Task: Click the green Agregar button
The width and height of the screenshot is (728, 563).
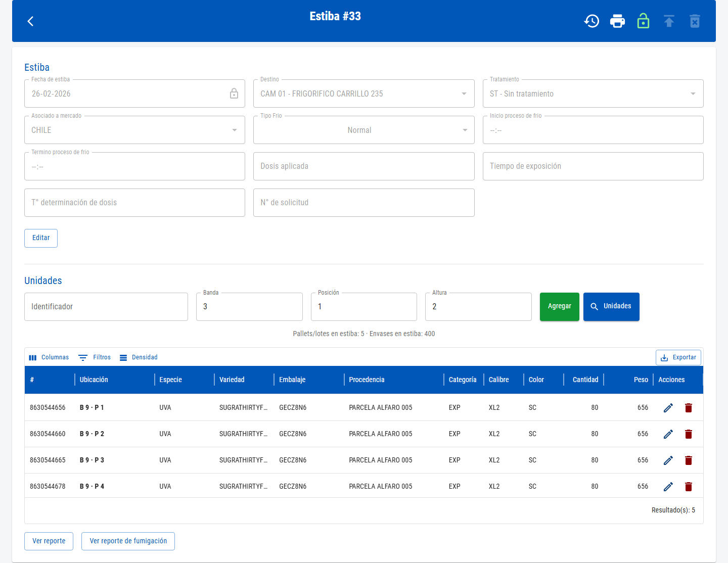Action: pyautogui.click(x=560, y=306)
